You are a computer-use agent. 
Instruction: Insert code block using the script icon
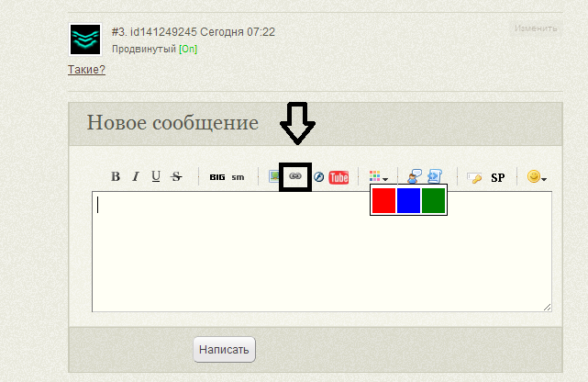click(435, 176)
